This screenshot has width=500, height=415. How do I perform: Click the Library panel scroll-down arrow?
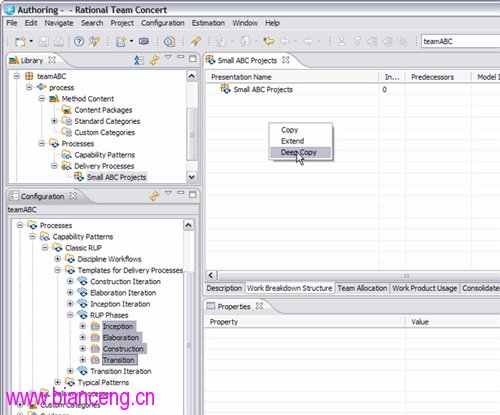pos(192,177)
